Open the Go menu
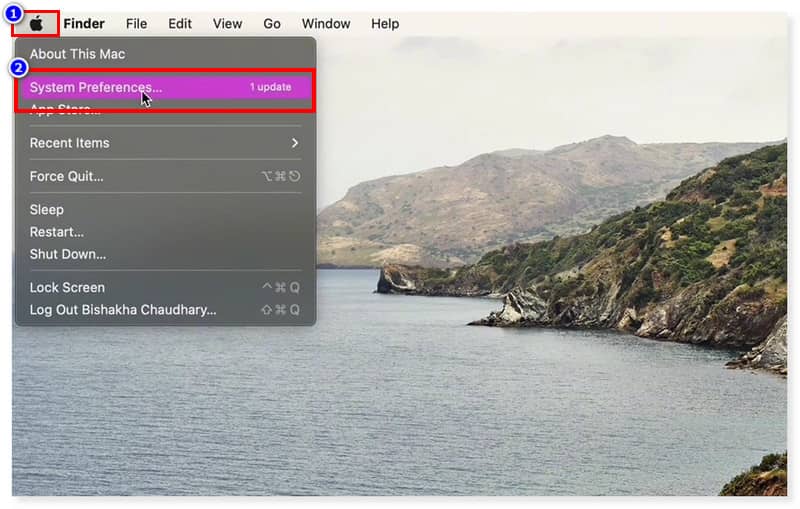This screenshot has width=800, height=509. [271, 24]
